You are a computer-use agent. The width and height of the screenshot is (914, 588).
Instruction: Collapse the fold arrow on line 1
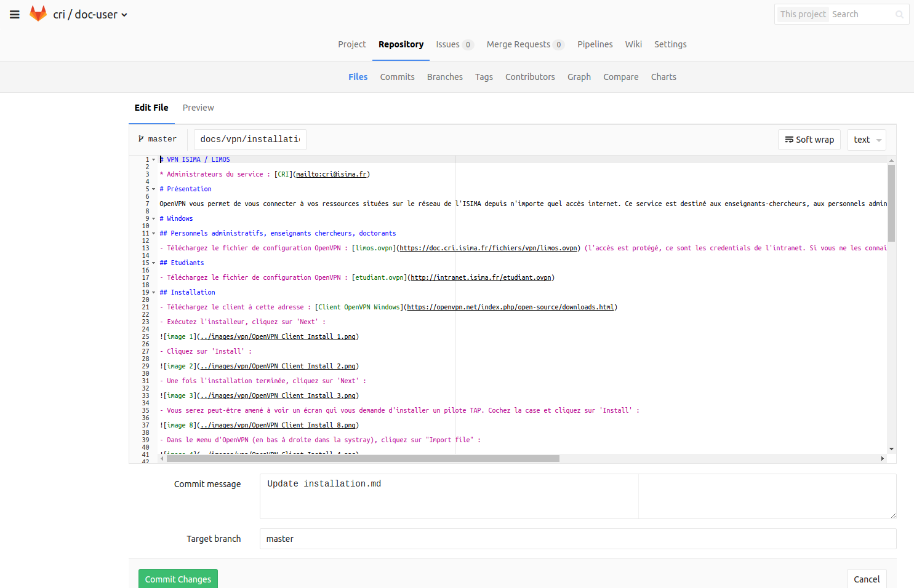[153, 159]
